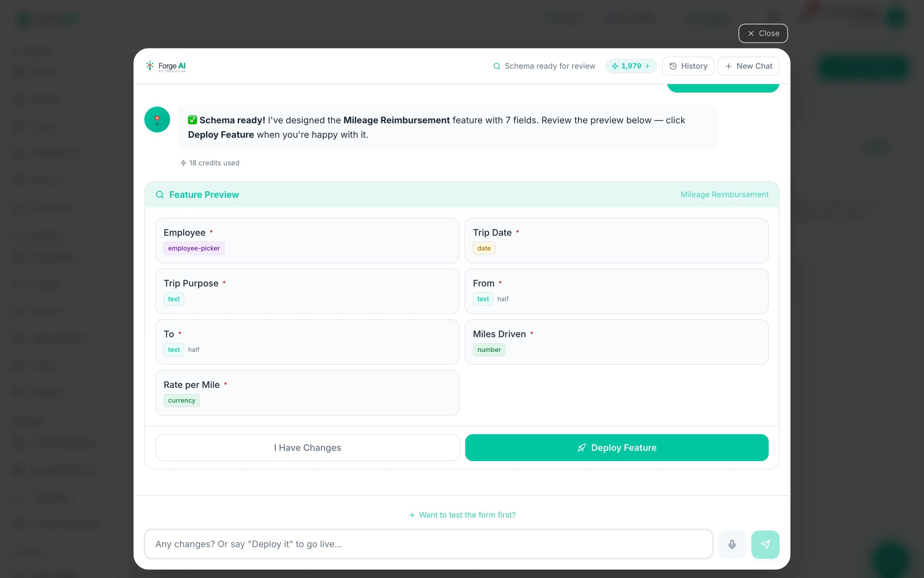Close the Forge AI dialog
This screenshot has height=578, width=924.
tap(763, 33)
